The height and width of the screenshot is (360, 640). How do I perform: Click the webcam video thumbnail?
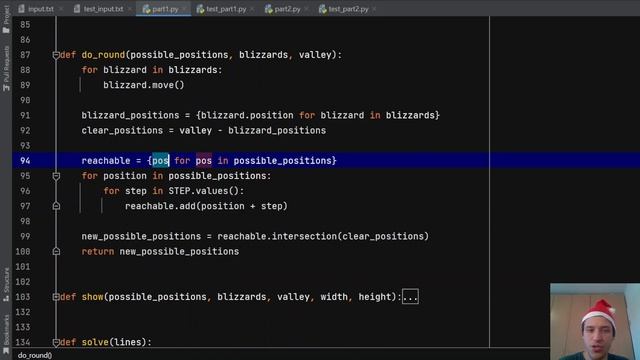click(595, 322)
